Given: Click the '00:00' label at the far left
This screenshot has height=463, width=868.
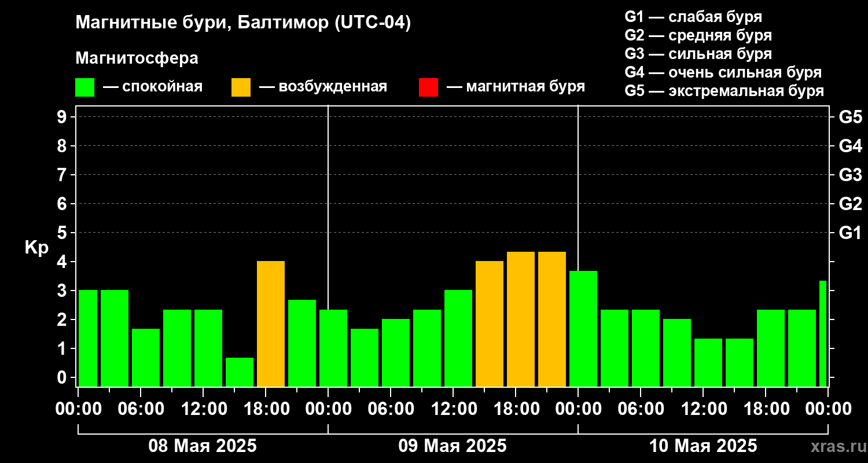Looking at the screenshot, I should (x=79, y=409).
